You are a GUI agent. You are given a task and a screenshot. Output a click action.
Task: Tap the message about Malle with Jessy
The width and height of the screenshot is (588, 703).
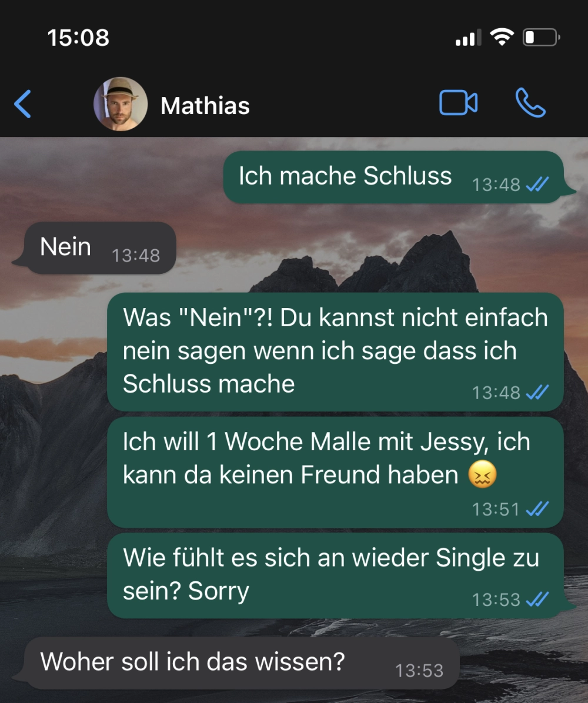335,473
